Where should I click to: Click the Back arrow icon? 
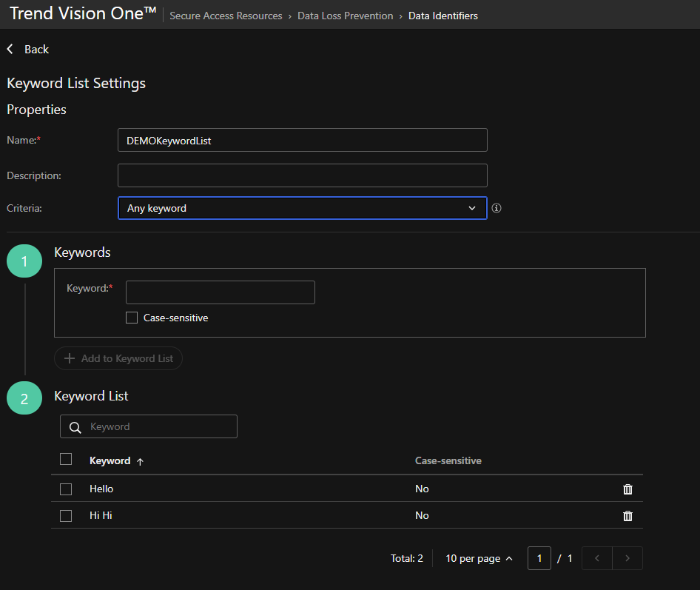pyautogui.click(x=10, y=49)
